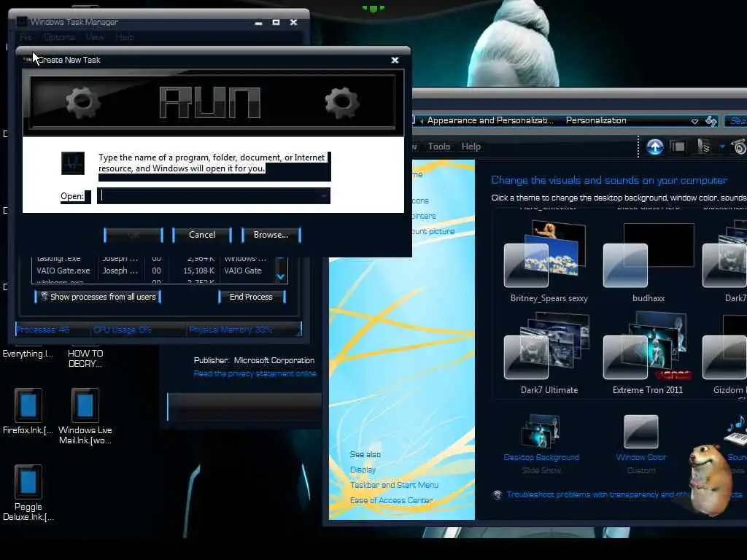Click the pane layout toolbar icon
The image size is (747, 560).
(678, 147)
